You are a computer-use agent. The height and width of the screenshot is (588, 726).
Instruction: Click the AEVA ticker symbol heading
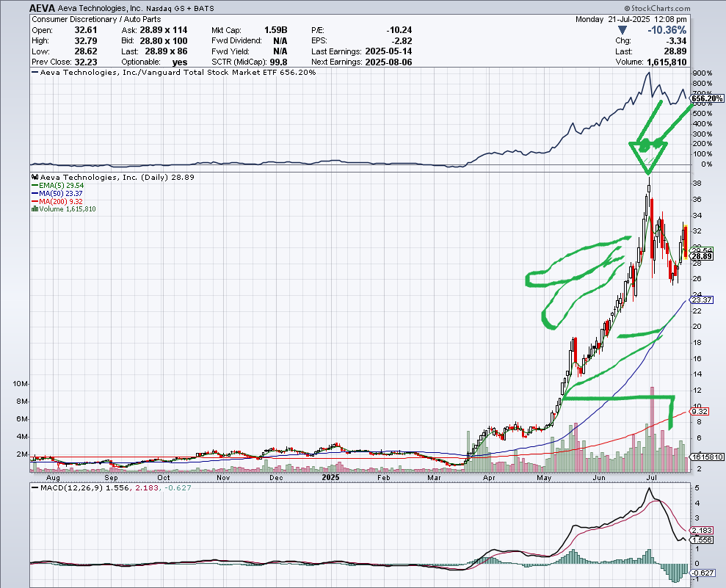[x=42, y=8]
